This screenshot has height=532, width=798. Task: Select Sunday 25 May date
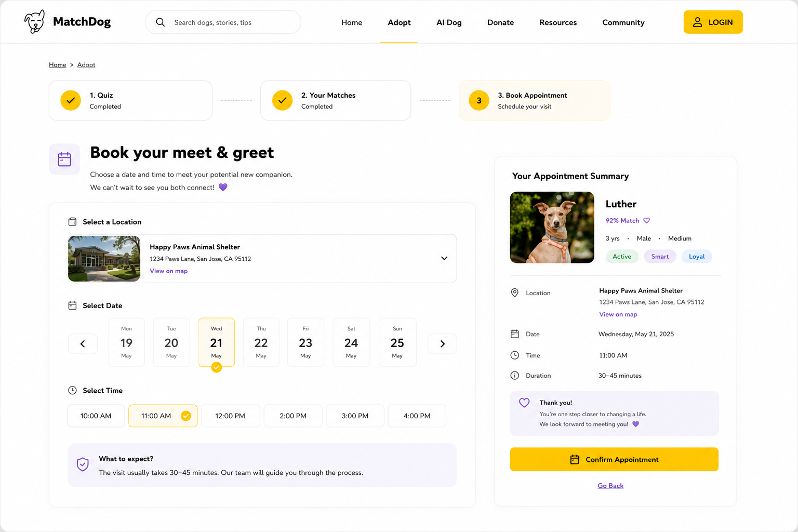pyautogui.click(x=397, y=342)
